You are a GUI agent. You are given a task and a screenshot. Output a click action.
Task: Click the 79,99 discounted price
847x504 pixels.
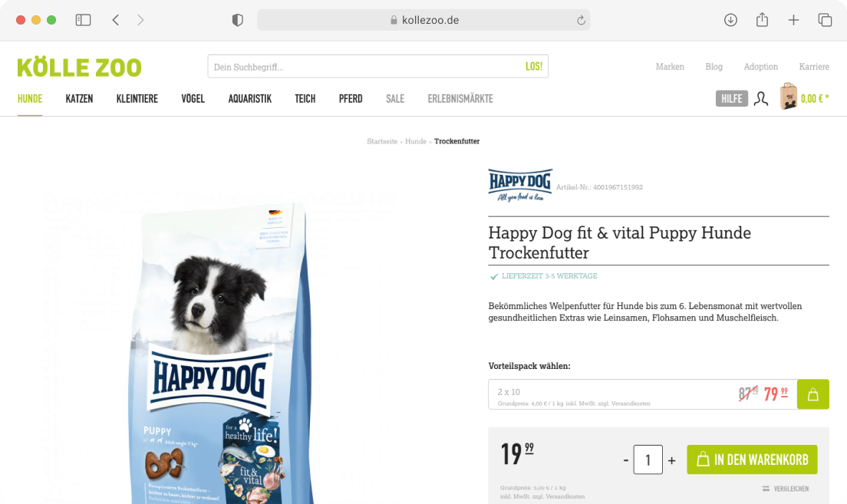tap(776, 394)
